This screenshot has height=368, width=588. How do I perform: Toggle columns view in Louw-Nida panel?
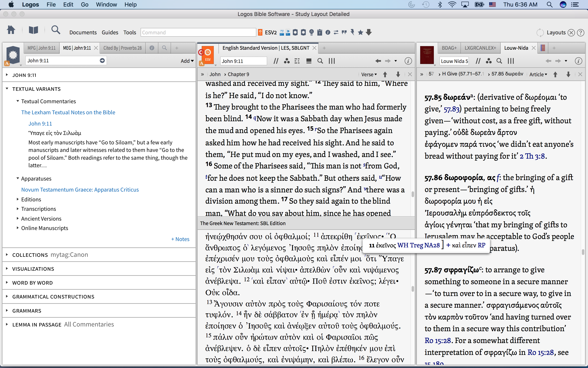[511, 61]
